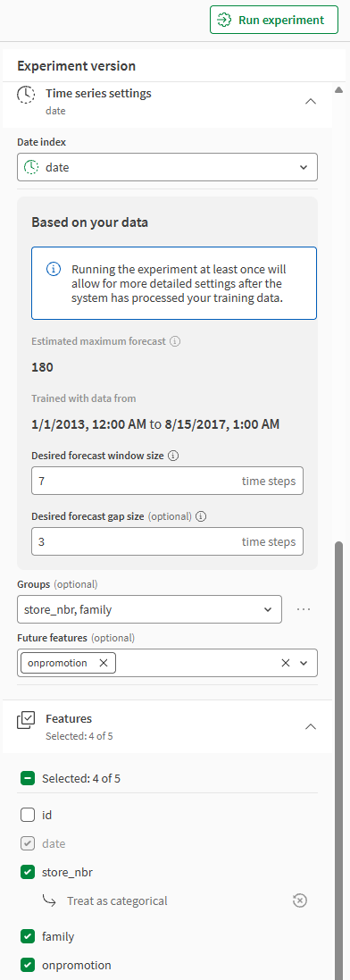The width and height of the screenshot is (350, 980).
Task: Click the Estimated maximum forecast info icon
Action: pyautogui.click(x=175, y=342)
